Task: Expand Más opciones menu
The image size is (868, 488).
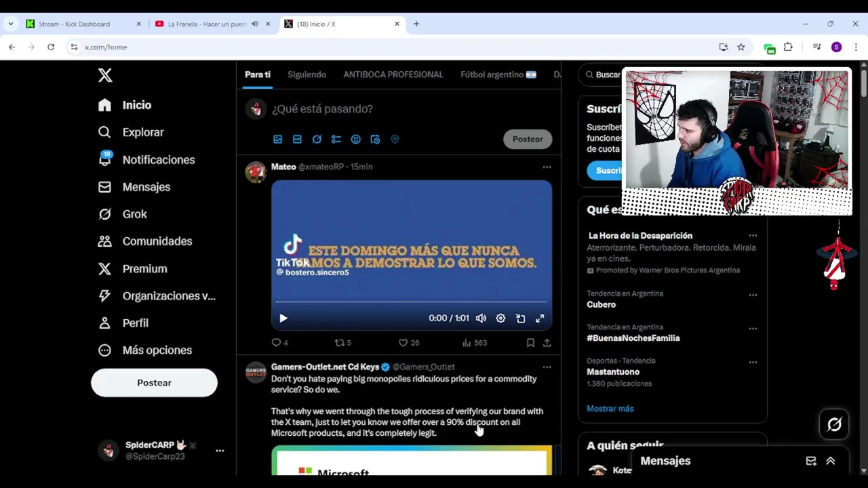Action: [145, 350]
